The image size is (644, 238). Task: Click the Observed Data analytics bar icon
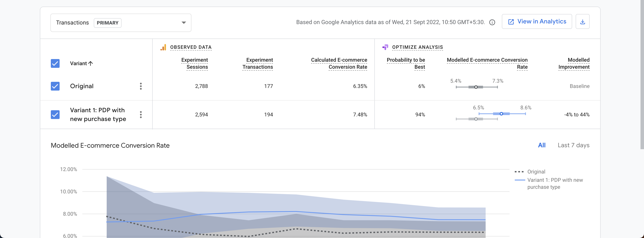(163, 47)
